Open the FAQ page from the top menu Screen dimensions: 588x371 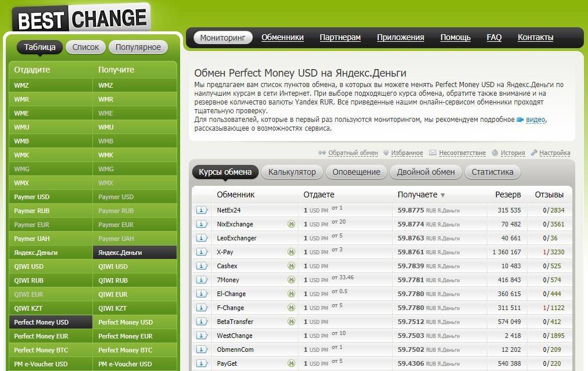pyautogui.click(x=494, y=37)
